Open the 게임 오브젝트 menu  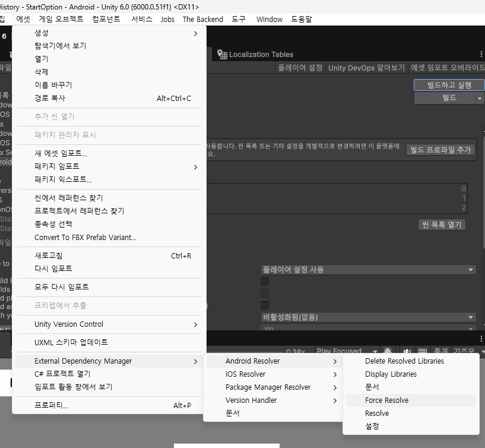tap(61, 19)
